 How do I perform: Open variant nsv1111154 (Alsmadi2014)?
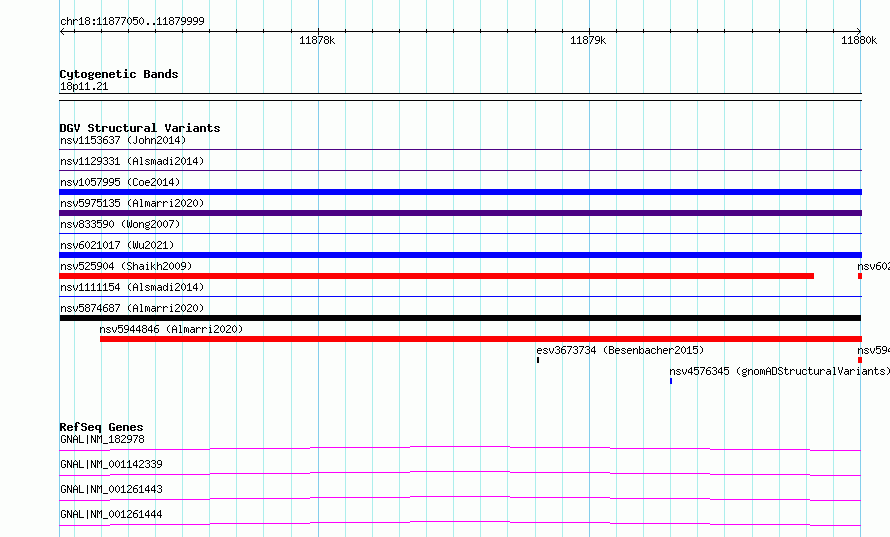click(132, 287)
